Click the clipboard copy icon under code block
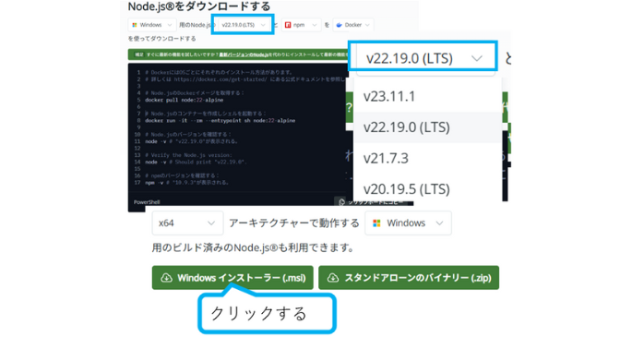The image size is (644, 337). pos(341,202)
